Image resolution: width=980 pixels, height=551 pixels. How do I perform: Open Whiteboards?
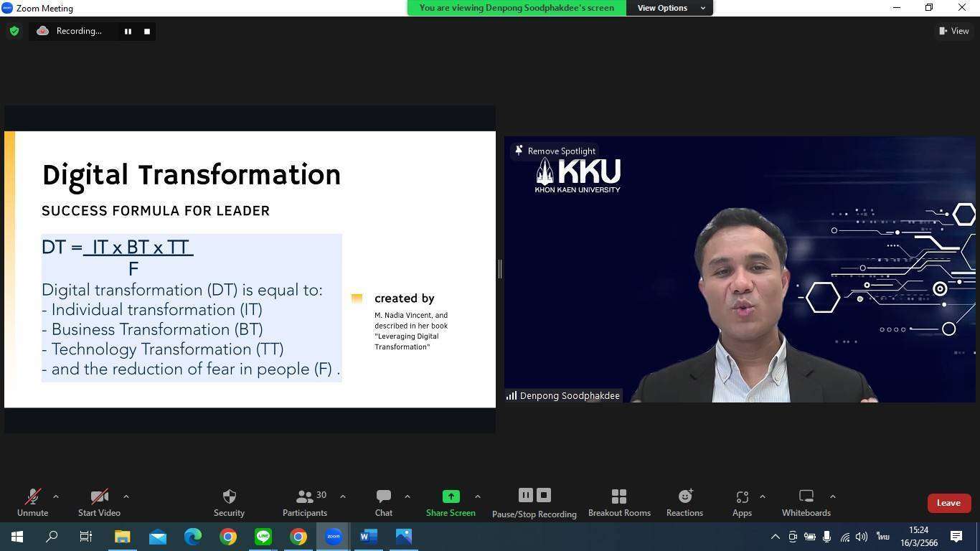click(806, 503)
